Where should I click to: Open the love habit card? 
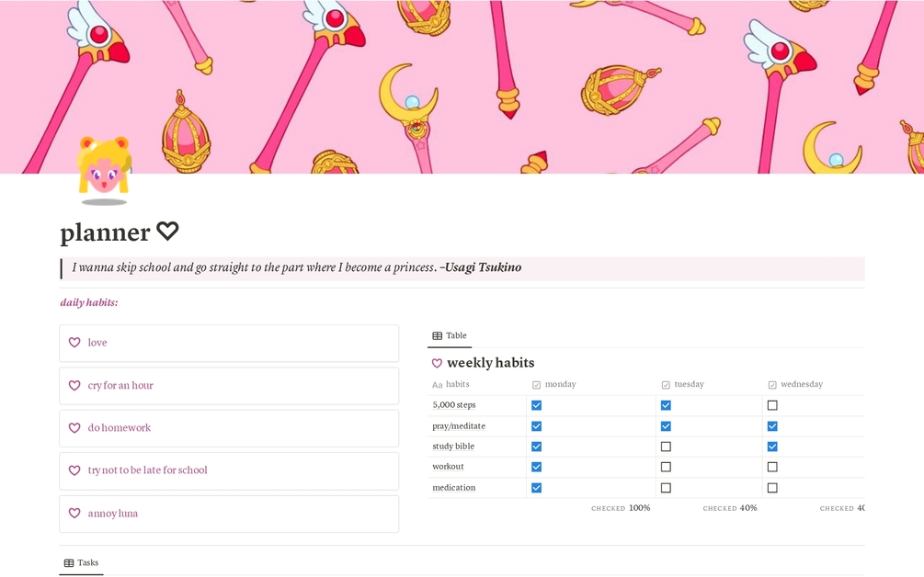click(229, 343)
